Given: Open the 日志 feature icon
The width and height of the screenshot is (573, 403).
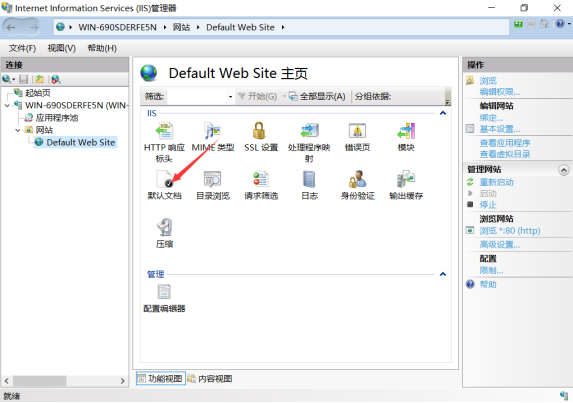Looking at the screenshot, I should point(309,179).
